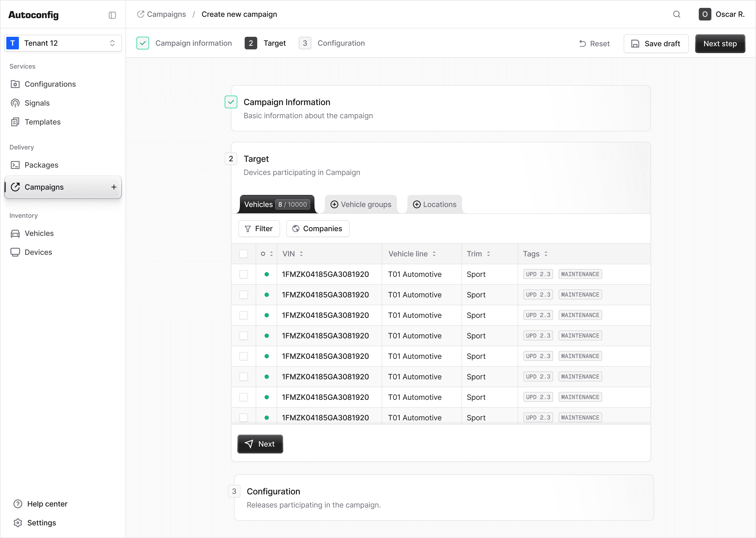Open Settings at sidebar bottom
This screenshot has height=538, width=756.
[34, 523]
